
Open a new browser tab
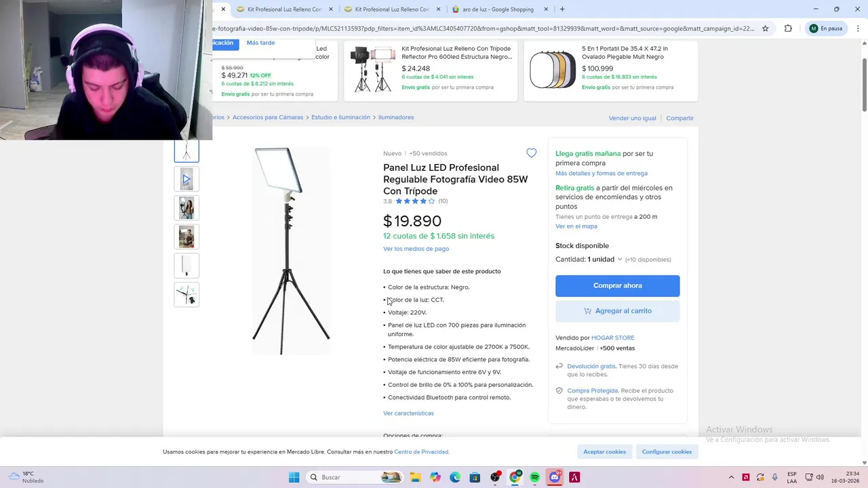tap(562, 9)
